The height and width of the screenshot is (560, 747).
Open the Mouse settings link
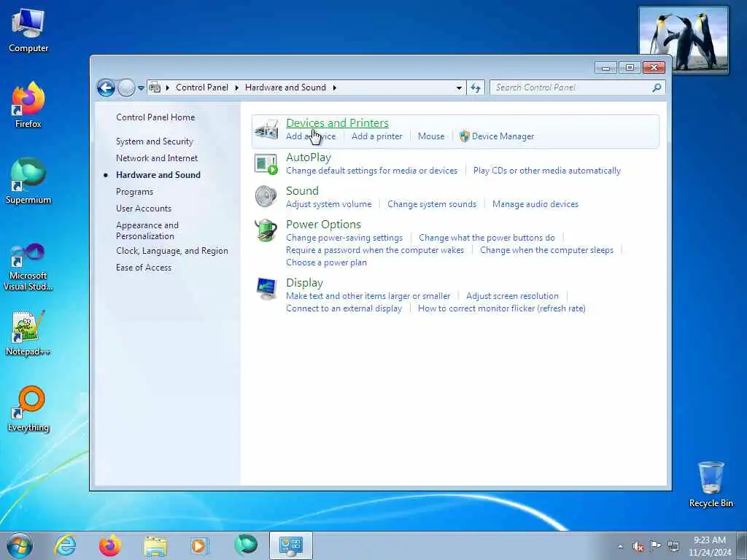coord(431,136)
